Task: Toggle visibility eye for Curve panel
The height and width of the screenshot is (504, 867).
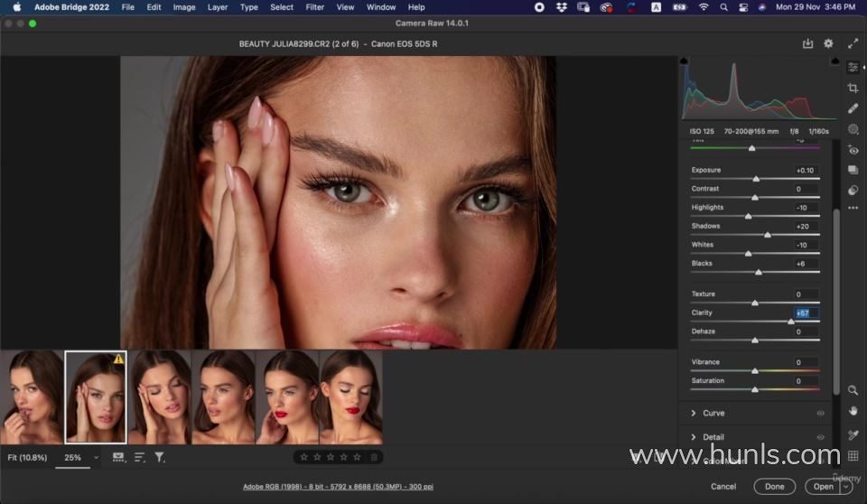Action: [x=821, y=414]
